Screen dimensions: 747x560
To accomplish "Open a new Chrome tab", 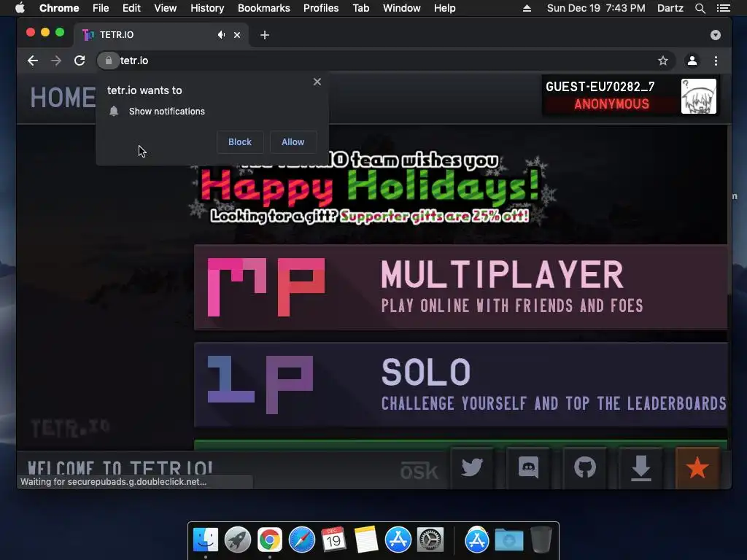I will [265, 35].
